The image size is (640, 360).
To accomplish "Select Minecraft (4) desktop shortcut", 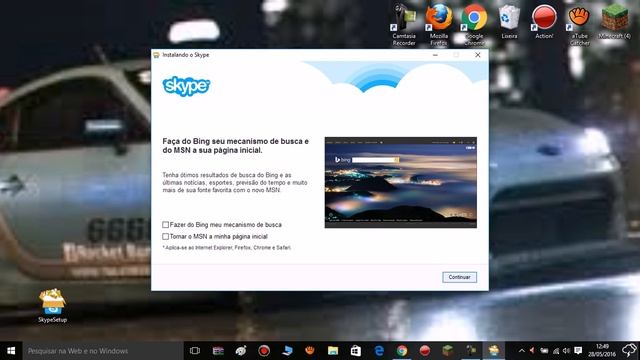I will 614,22.
